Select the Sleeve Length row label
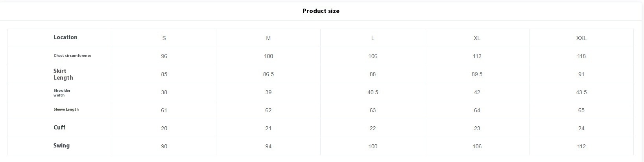 point(66,109)
